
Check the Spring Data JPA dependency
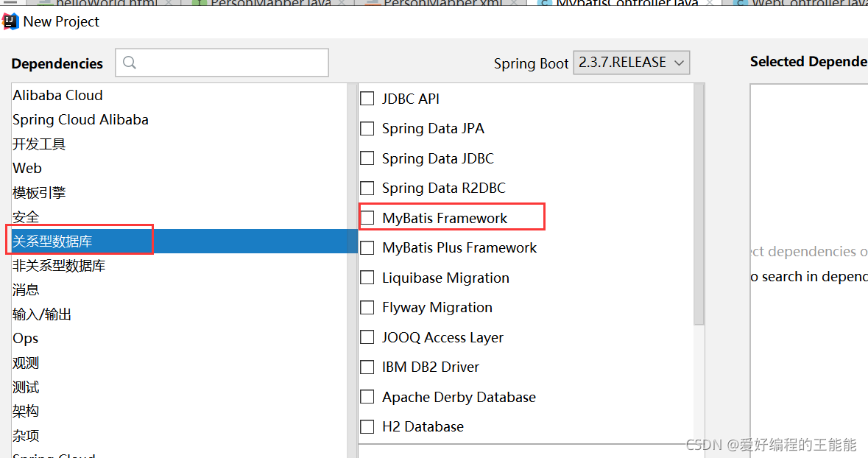point(367,128)
